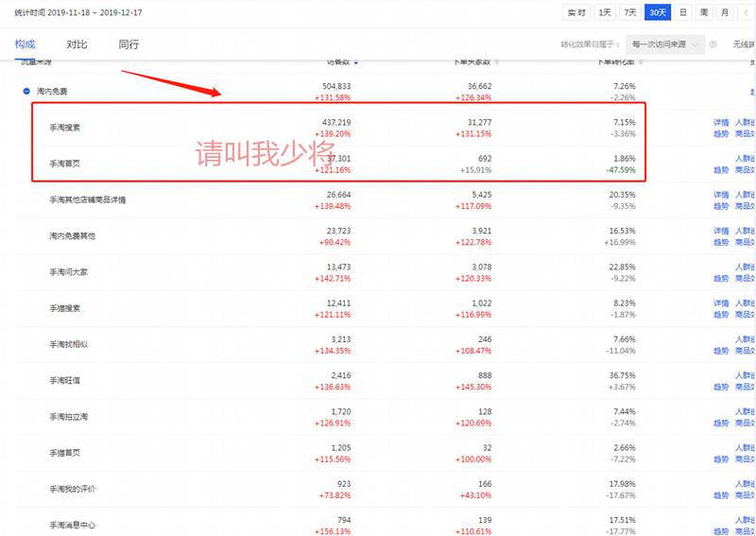
Task: Switch to the 对比 tab
Action: [x=77, y=44]
